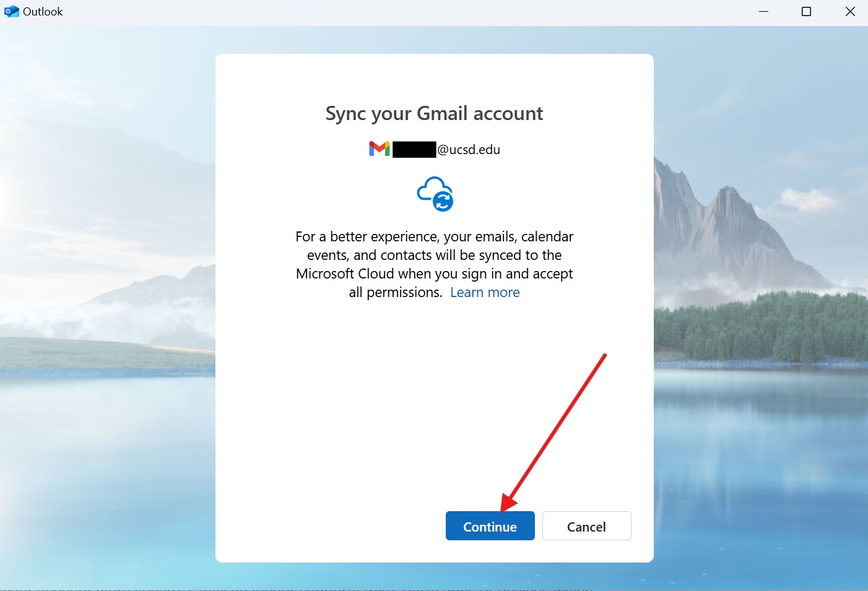Click the empty title bar area

[x=402, y=12]
